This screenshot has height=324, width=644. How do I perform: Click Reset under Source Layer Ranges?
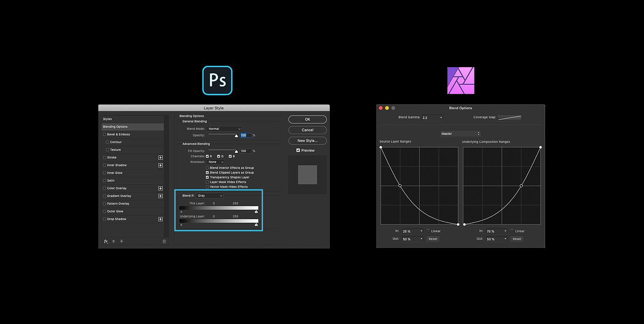coord(433,239)
